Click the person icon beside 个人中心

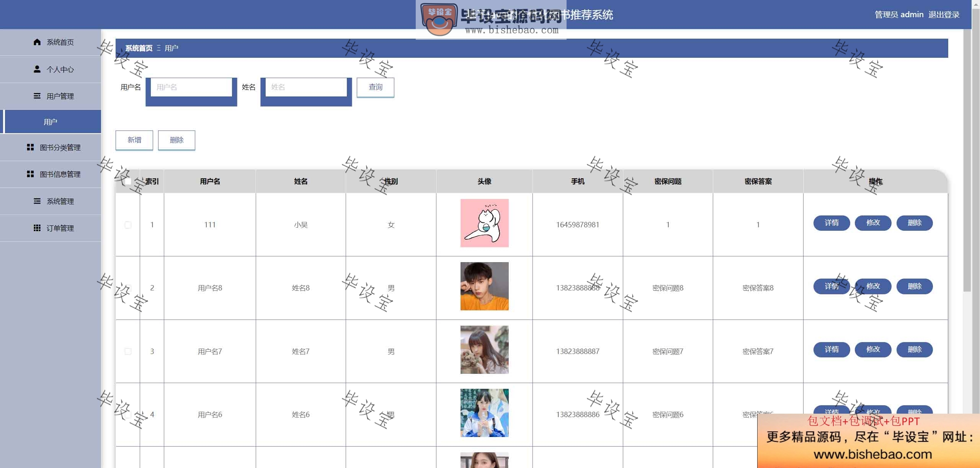pyautogui.click(x=37, y=69)
